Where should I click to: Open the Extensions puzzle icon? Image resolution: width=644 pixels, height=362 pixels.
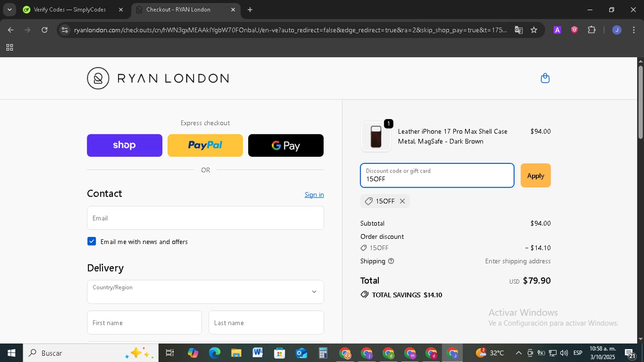tap(592, 30)
